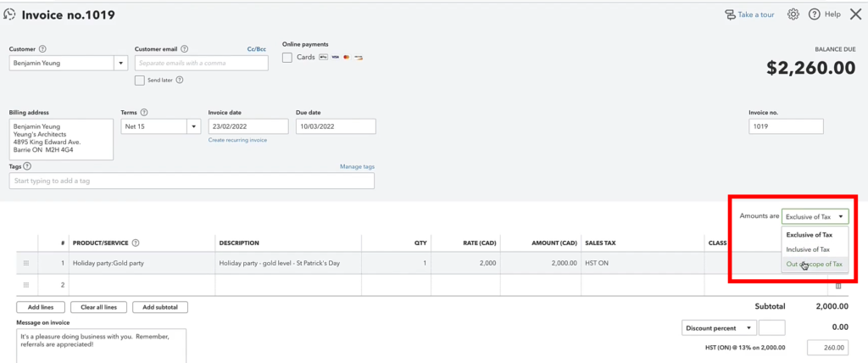This screenshot has width=868, height=363.
Task: Click the help icon beside Customer label
Action: pos(42,49)
